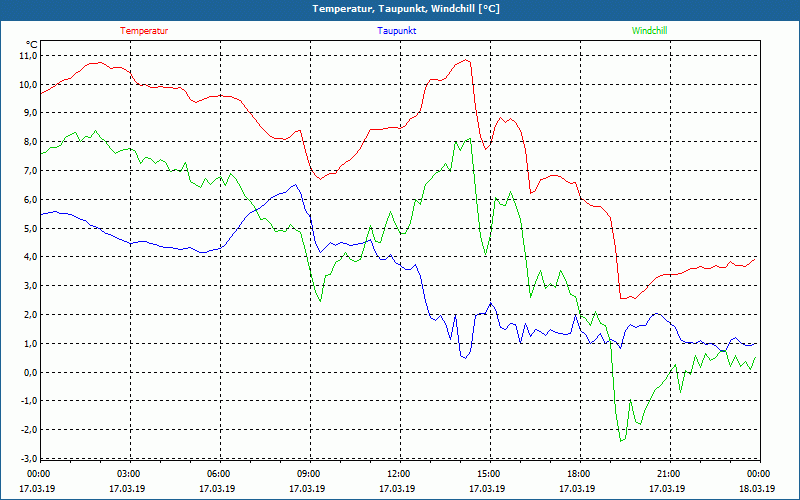The height and width of the screenshot is (500, 800).
Task: Click the '4,0' y-axis value
Action: click(x=31, y=257)
